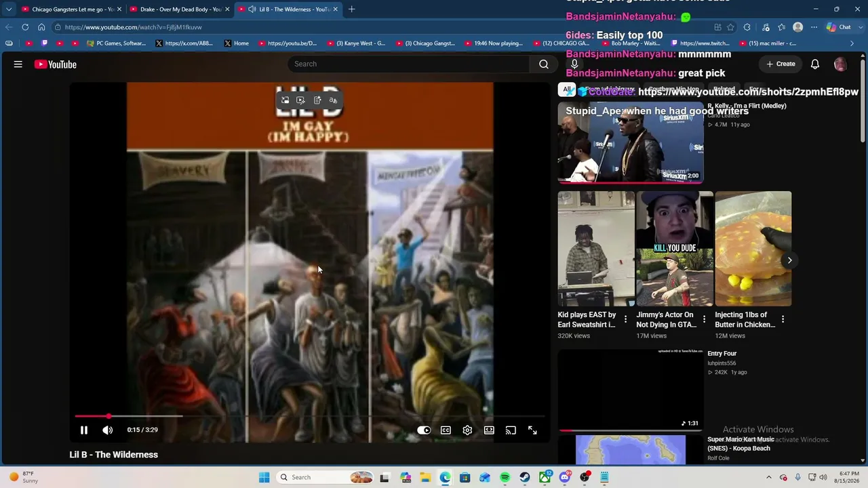Pause the Lil B video

(84, 430)
